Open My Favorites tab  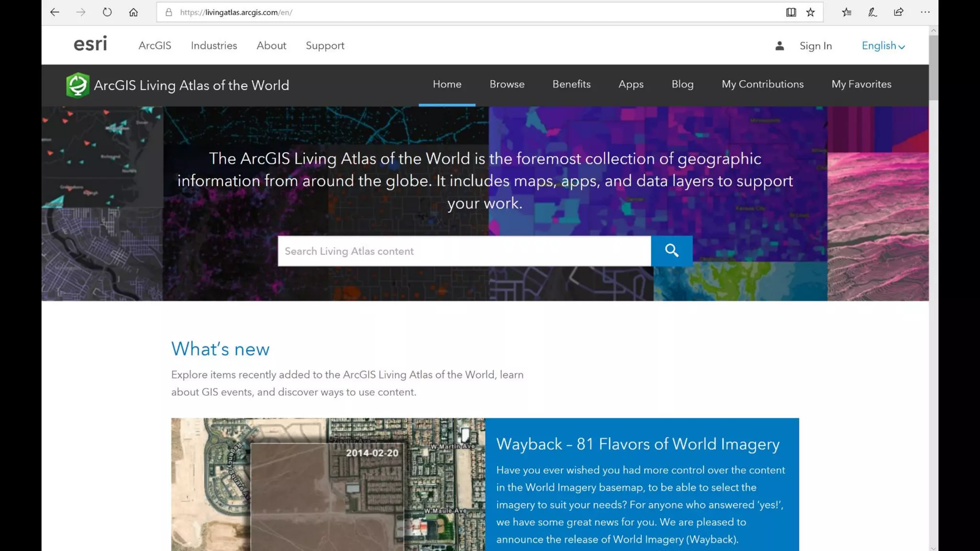click(x=861, y=84)
